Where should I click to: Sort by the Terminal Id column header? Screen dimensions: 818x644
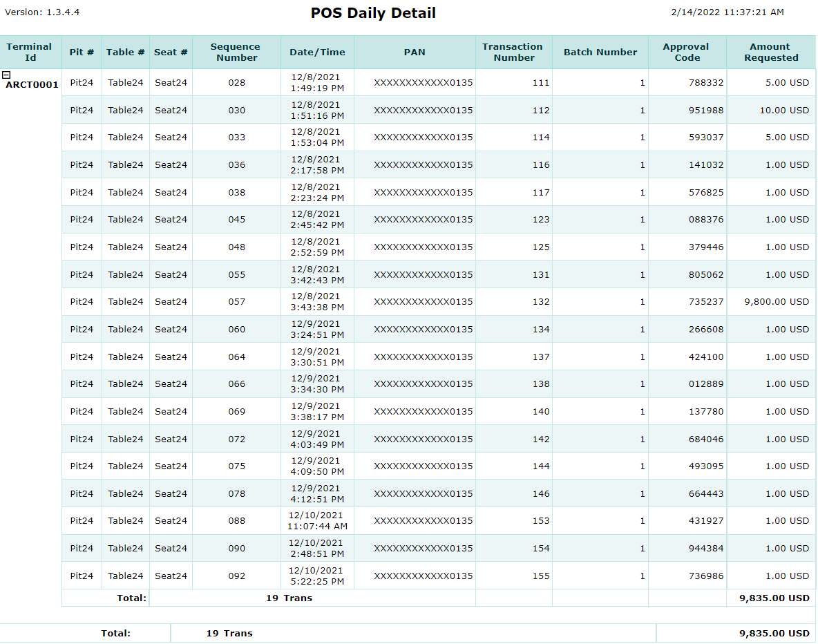(x=29, y=52)
